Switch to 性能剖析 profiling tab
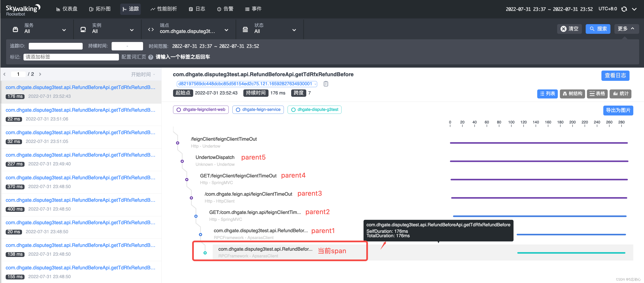644x283 pixels. [163, 9]
